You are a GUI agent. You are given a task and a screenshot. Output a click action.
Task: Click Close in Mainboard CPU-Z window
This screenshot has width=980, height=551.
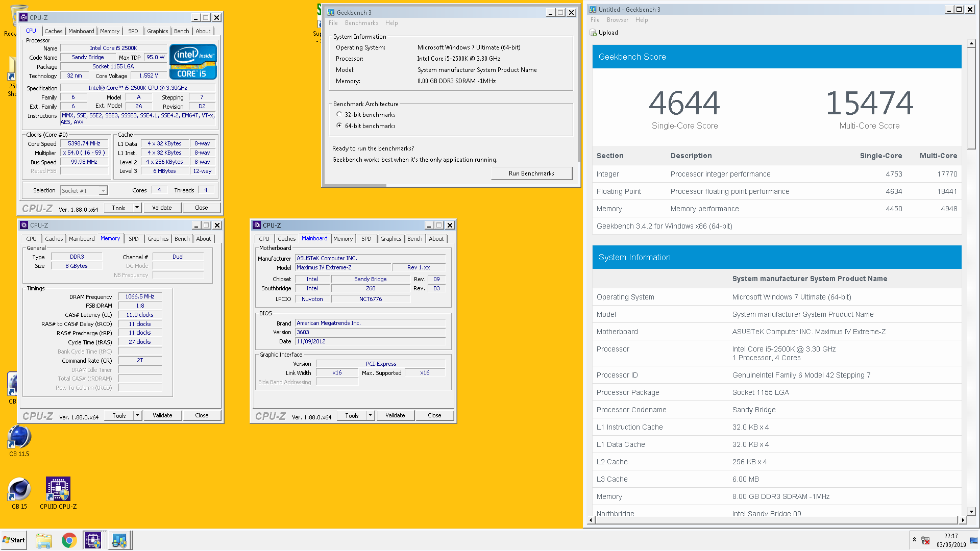434,415
